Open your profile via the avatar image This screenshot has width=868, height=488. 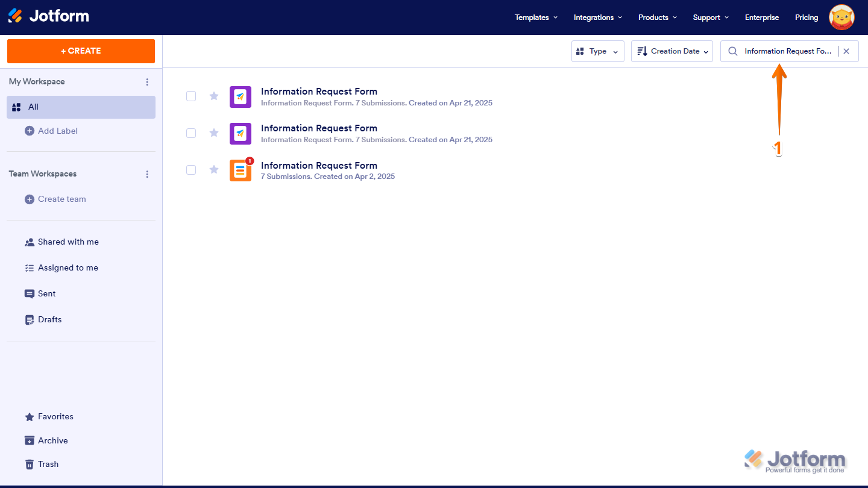841,17
